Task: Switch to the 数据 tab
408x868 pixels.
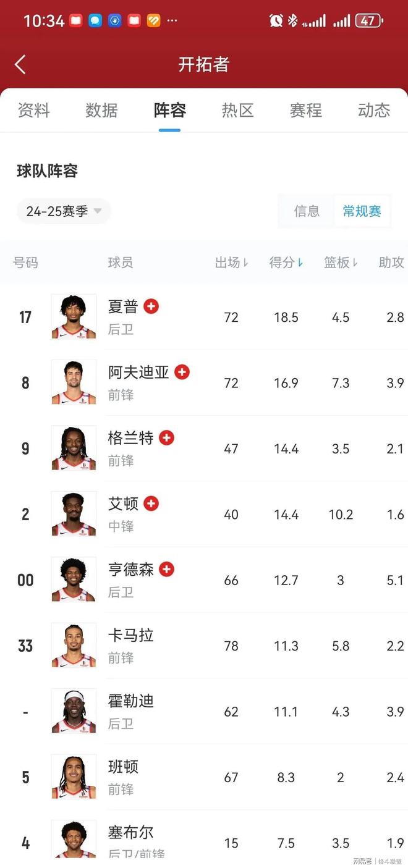Action: tap(101, 111)
